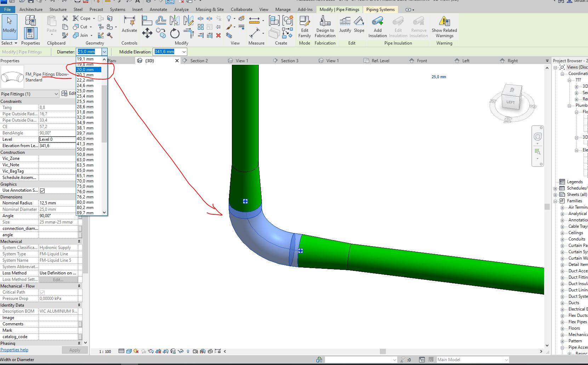Screen dimensions: 588x365
Task: Click the red X Delete tool
Action: 218,35
